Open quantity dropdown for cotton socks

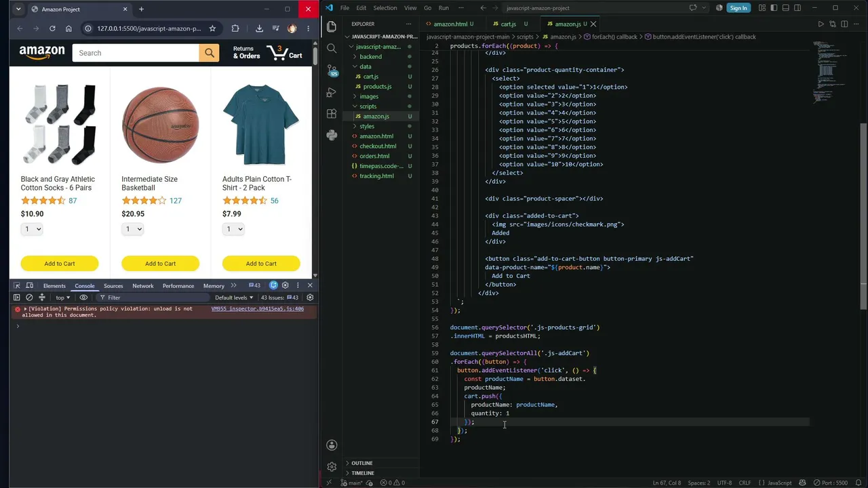(x=32, y=229)
